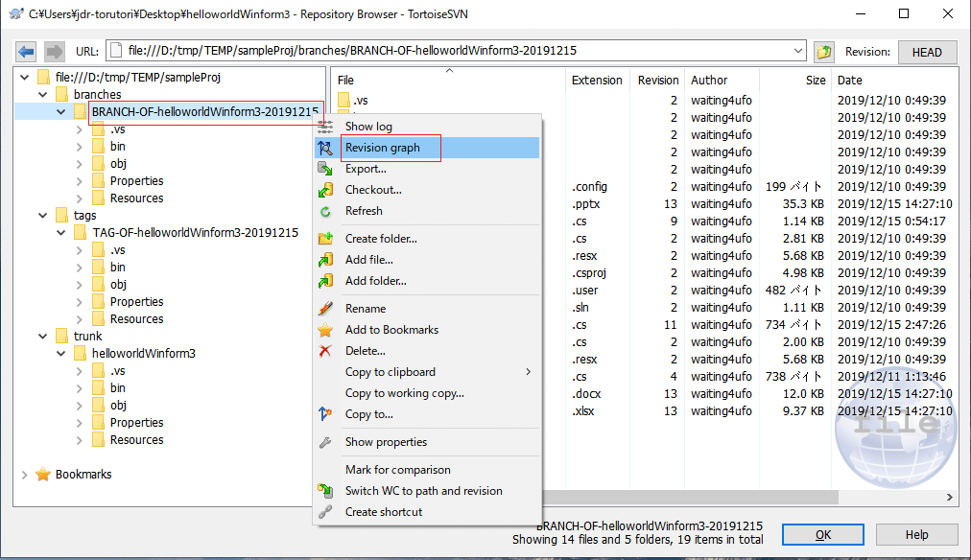This screenshot has width=971, height=560.
Task: Click into the URL input field
Action: click(455, 51)
